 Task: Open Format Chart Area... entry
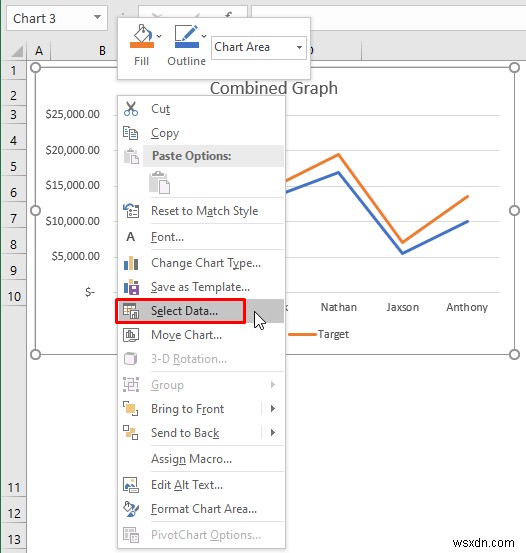click(x=201, y=509)
